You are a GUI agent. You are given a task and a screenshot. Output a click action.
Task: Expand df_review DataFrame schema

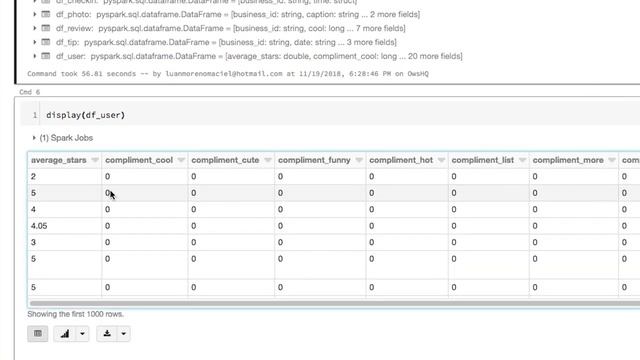[x=35, y=28]
